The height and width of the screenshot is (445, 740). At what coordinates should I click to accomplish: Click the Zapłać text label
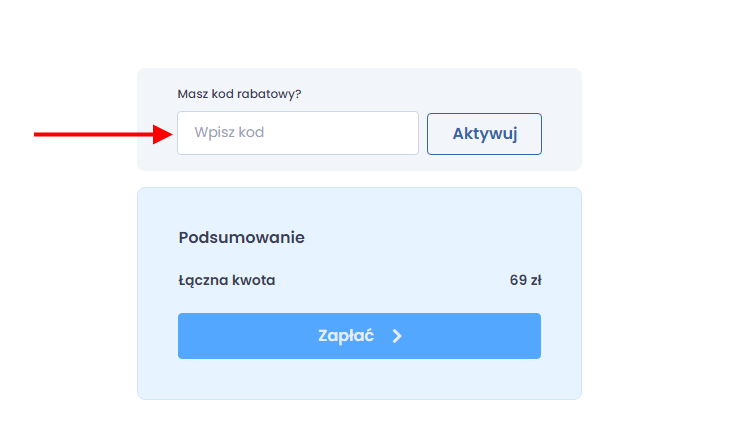tap(346, 336)
